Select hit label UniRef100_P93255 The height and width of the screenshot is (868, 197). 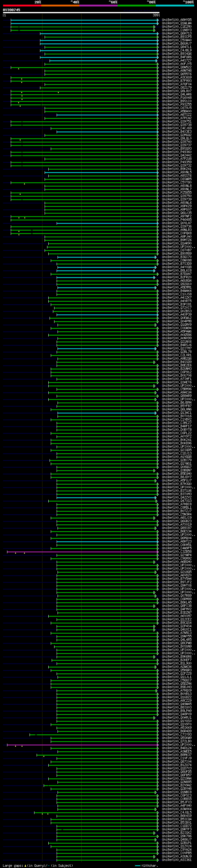coord(176,104)
